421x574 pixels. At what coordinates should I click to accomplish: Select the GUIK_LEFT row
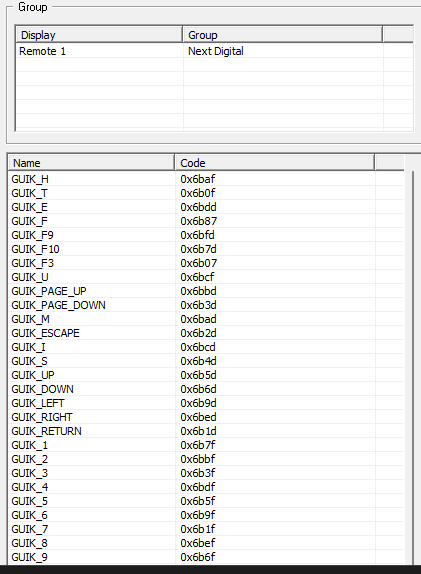pyautogui.click(x=206, y=403)
